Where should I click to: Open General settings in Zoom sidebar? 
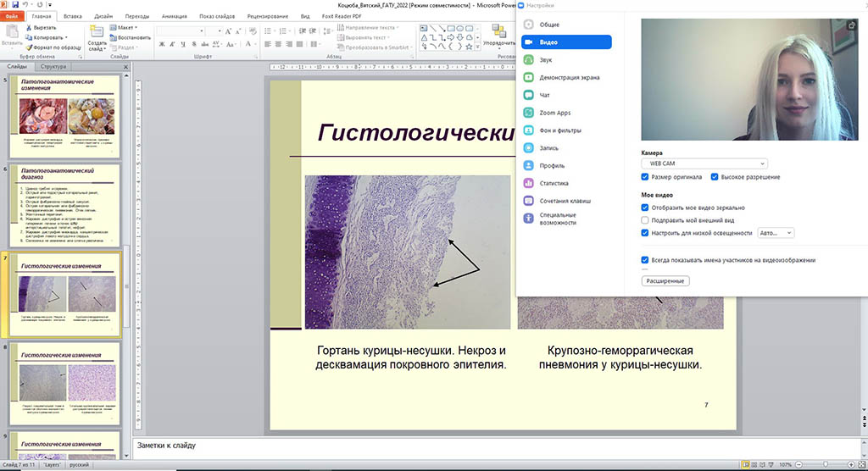tap(565, 25)
